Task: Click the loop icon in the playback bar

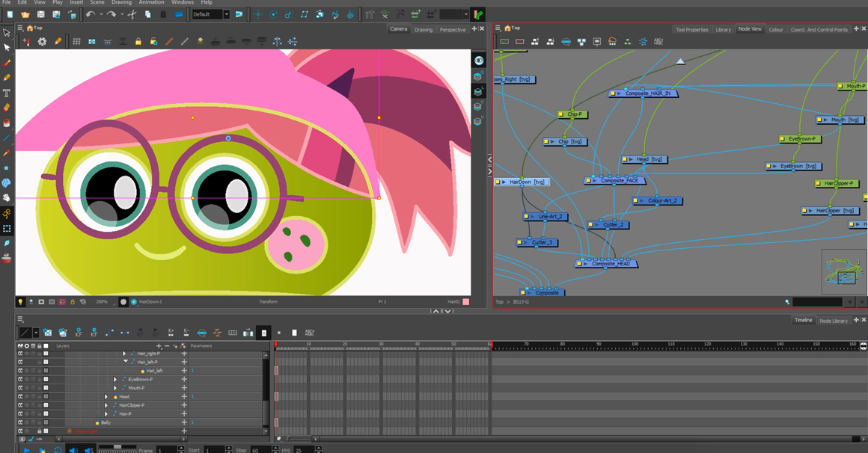Action: (58, 450)
